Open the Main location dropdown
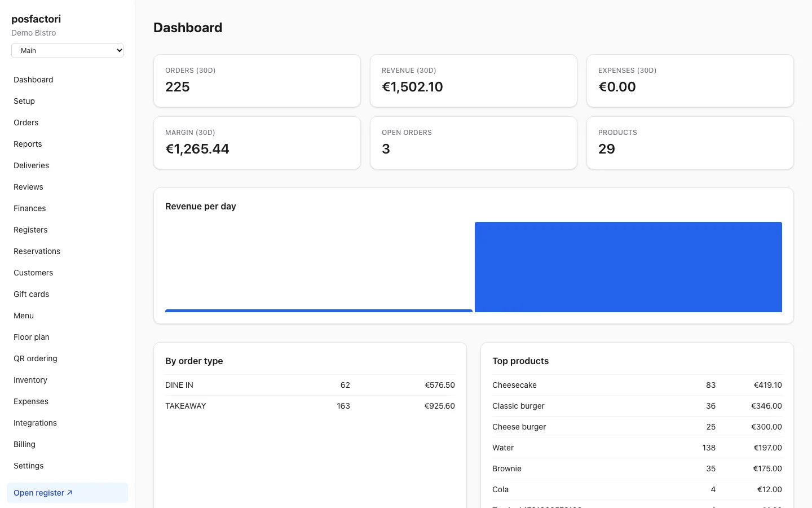The width and height of the screenshot is (812, 508). coord(67,50)
